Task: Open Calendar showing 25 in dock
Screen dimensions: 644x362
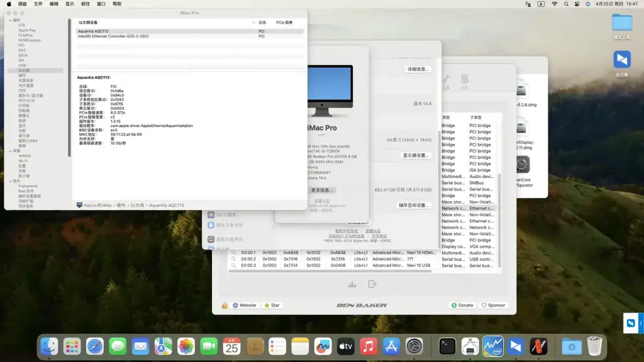Action: pyautogui.click(x=231, y=347)
